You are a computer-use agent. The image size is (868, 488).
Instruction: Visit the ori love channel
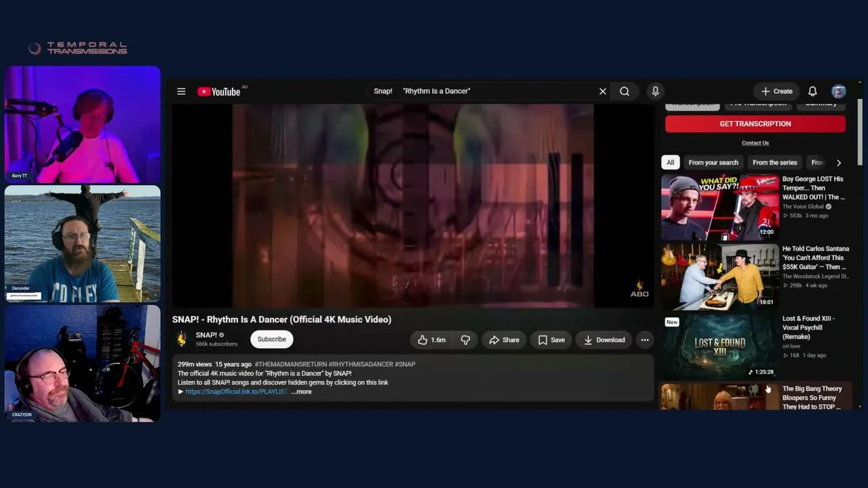tap(791, 346)
